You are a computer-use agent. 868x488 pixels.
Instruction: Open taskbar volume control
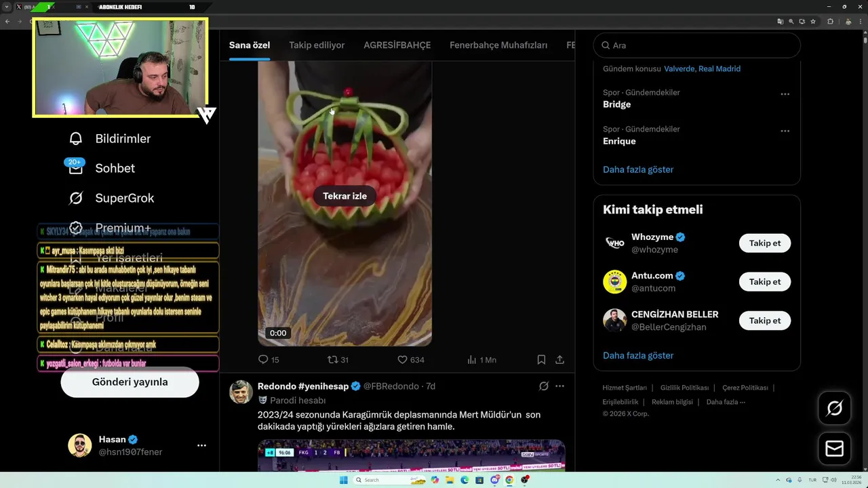point(833,480)
